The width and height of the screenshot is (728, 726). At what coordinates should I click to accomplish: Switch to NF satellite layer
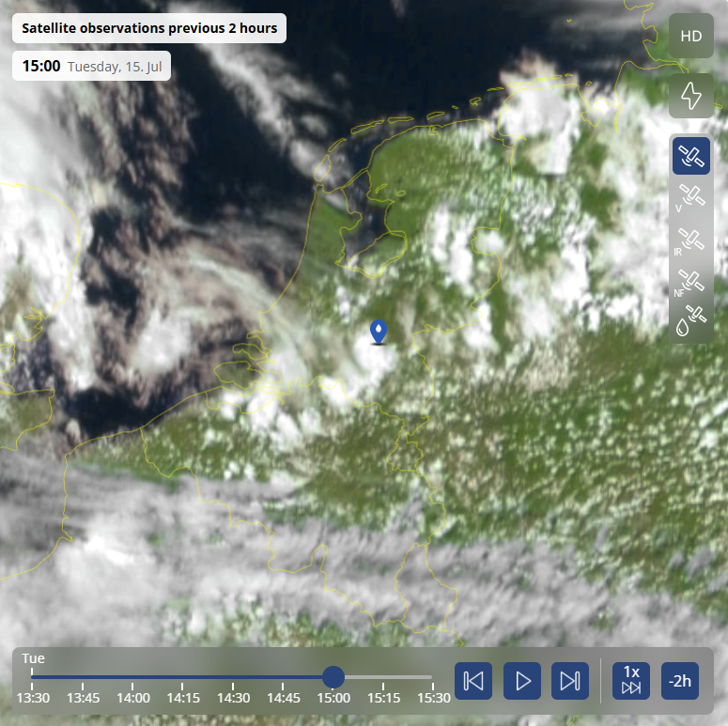point(690,283)
